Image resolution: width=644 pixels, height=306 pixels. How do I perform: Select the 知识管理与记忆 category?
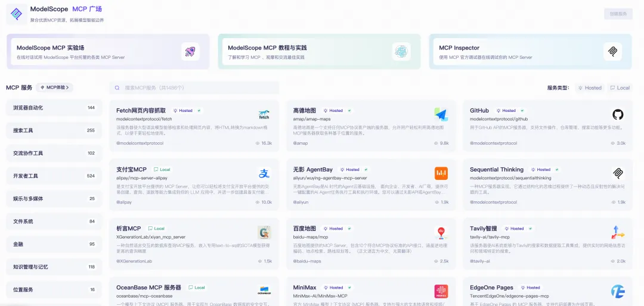54,267
